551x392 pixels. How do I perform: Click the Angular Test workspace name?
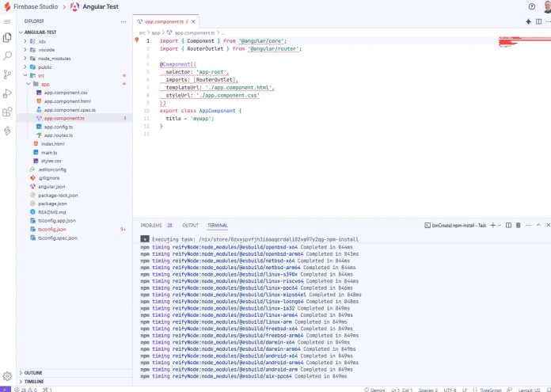(101, 6)
